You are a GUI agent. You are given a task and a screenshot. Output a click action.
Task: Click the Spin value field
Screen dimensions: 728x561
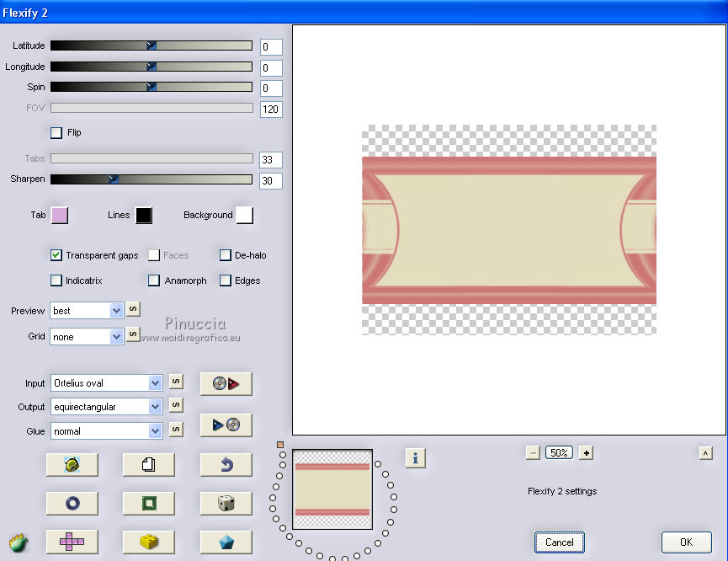(x=271, y=88)
